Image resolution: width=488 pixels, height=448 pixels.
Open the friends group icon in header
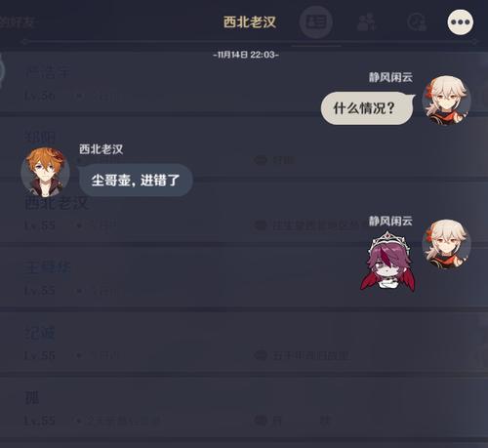coord(366,22)
